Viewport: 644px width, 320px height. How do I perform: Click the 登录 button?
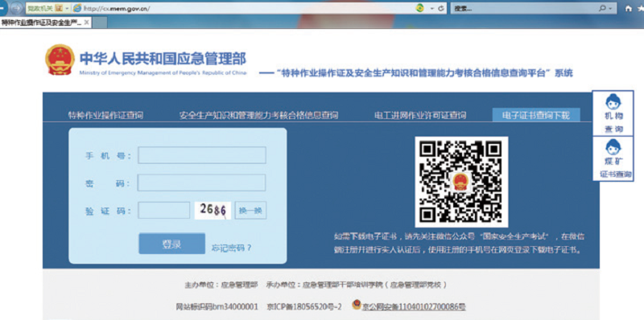click(x=171, y=244)
